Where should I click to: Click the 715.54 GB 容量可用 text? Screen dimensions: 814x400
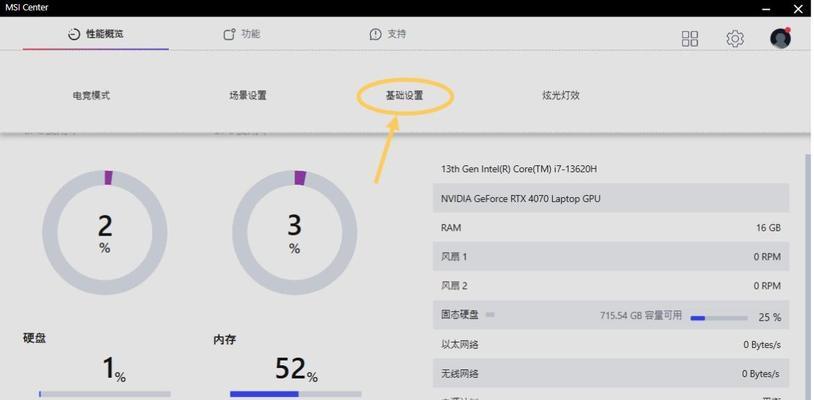pyautogui.click(x=641, y=315)
